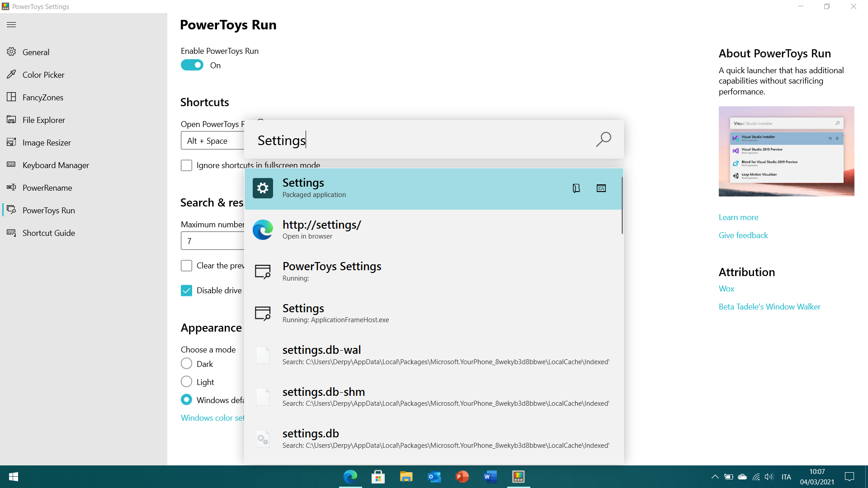Open Color Picker settings from the sidebar
The height and width of the screenshot is (488, 868).
pyautogui.click(x=43, y=75)
